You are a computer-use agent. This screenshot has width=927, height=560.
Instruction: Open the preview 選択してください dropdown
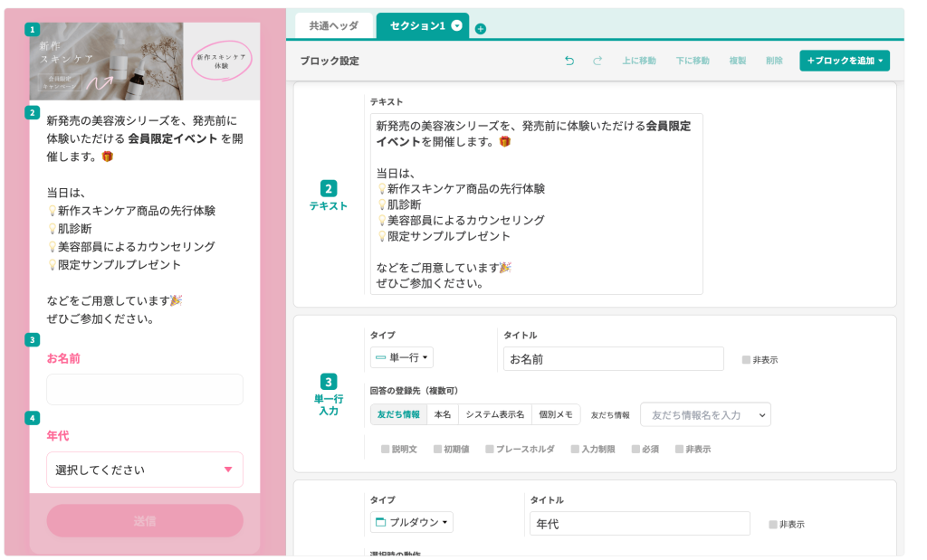pyautogui.click(x=145, y=470)
